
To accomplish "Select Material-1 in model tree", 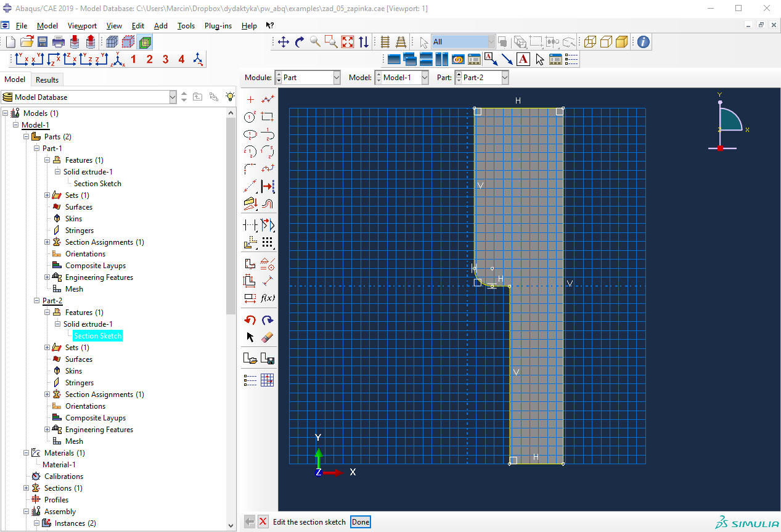I will pyautogui.click(x=59, y=465).
